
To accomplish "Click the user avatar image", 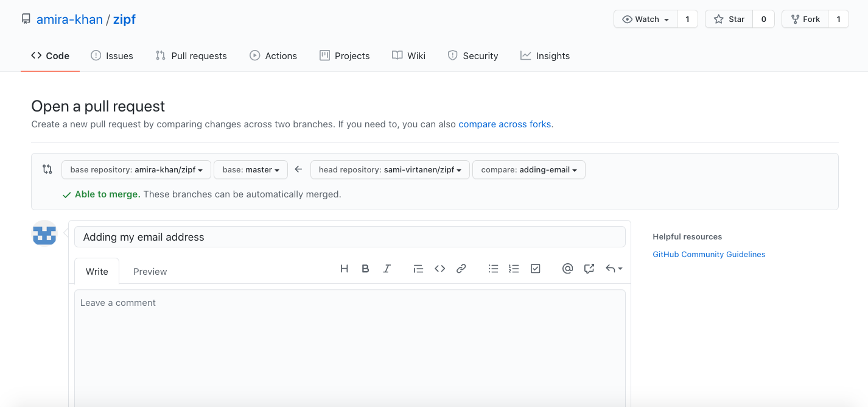I will click(x=44, y=233).
